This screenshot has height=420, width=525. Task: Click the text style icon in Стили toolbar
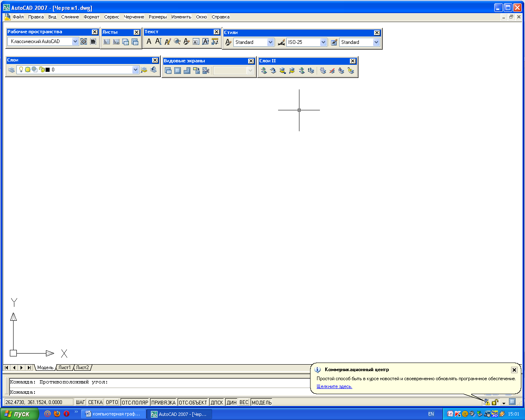(x=228, y=42)
